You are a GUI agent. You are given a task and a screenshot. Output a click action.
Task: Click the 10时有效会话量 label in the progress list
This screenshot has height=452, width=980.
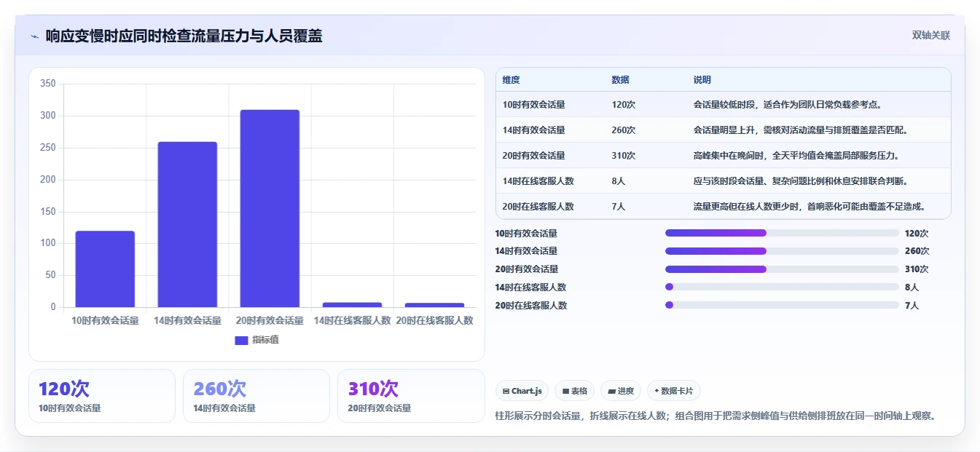(x=526, y=233)
